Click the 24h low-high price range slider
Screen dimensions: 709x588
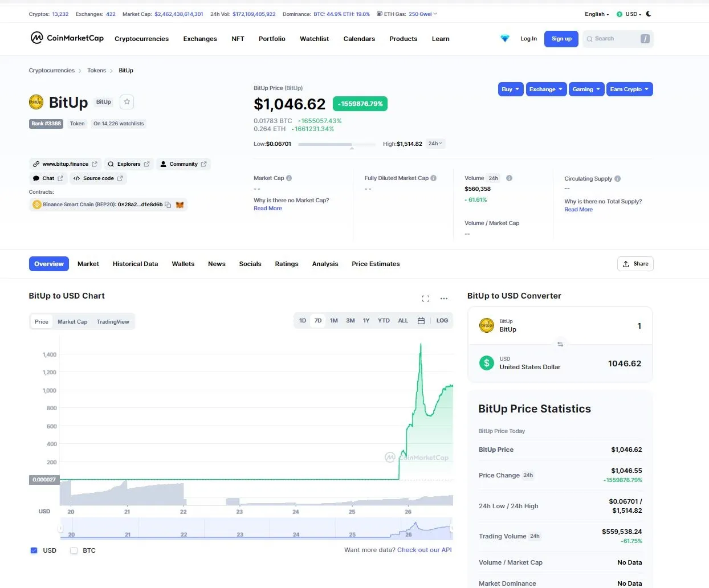click(337, 145)
